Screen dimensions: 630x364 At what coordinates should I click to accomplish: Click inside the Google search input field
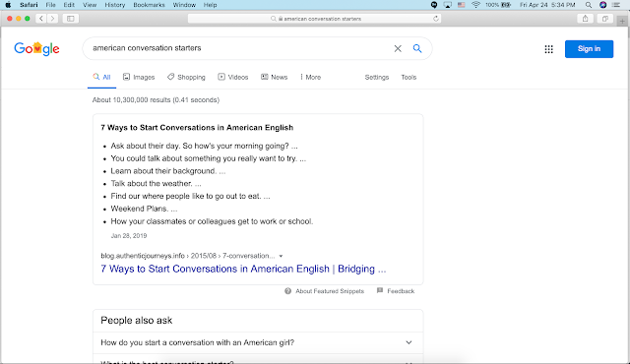pyautogui.click(x=239, y=48)
